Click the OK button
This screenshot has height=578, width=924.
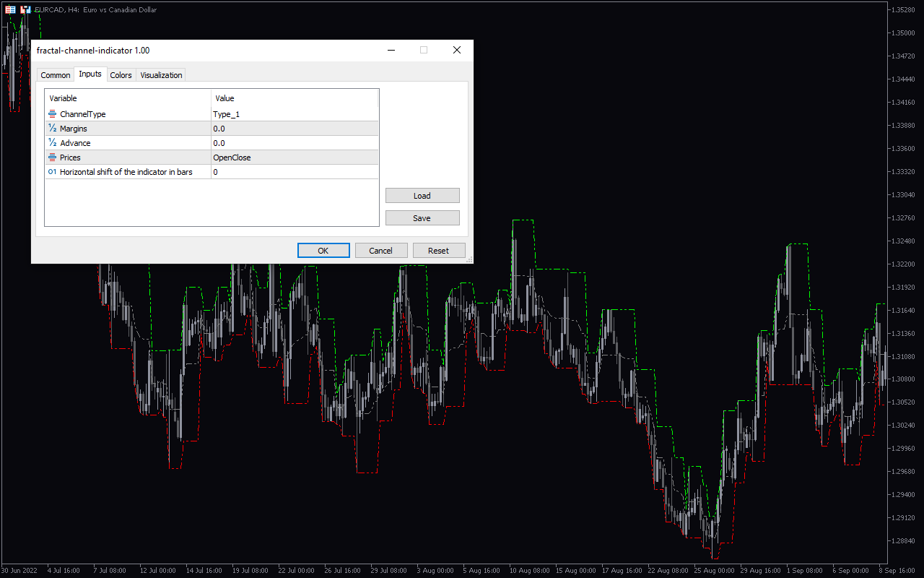323,251
